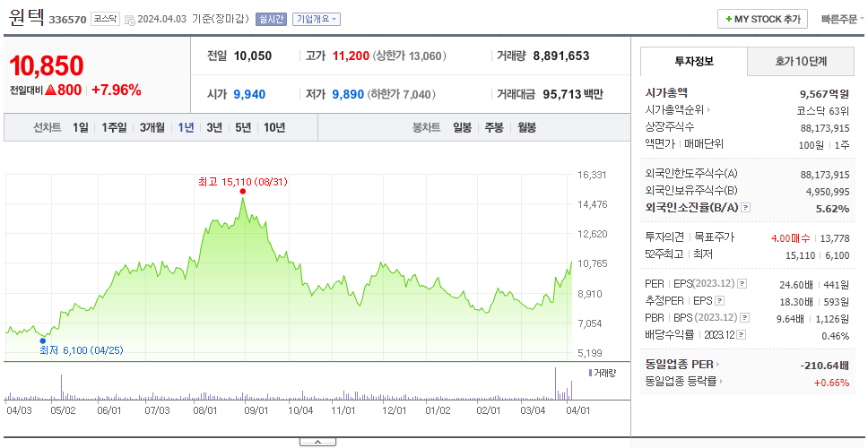Open the help icon beside PBR BPS(2023.12)
The width and height of the screenshot is (868, 448).
pos(745,318)
